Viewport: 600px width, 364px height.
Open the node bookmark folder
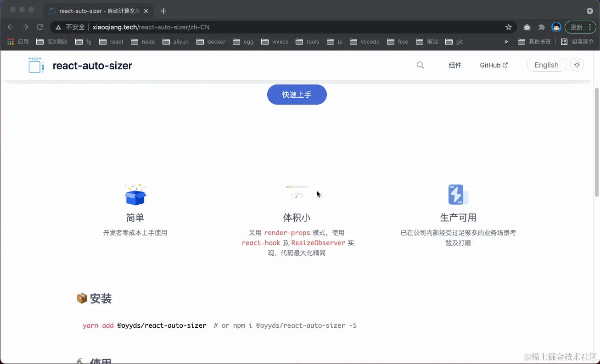tap(143, 41)
